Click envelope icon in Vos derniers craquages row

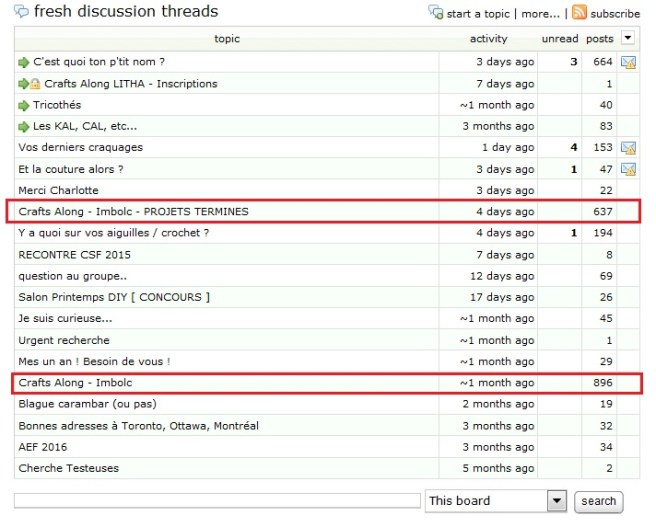point(629,148)
